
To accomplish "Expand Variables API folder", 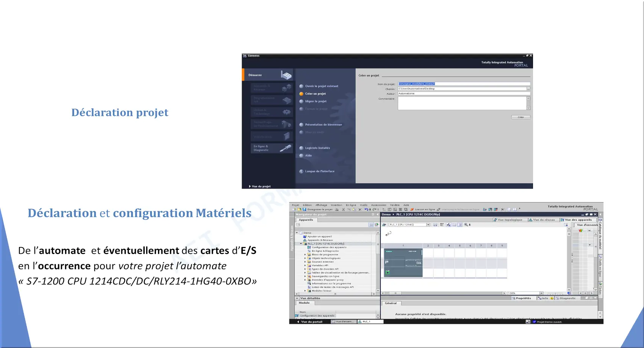I will tap(305, 265).
